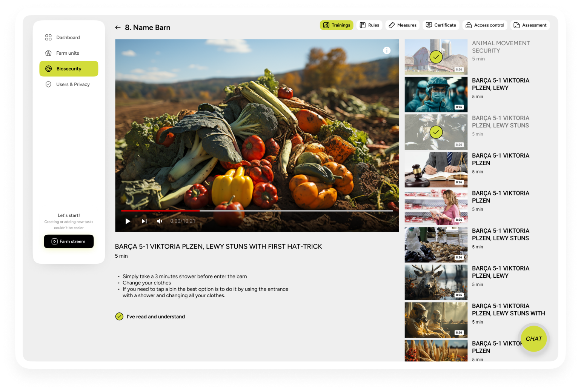Click the video progress bar

pos(257,211)
